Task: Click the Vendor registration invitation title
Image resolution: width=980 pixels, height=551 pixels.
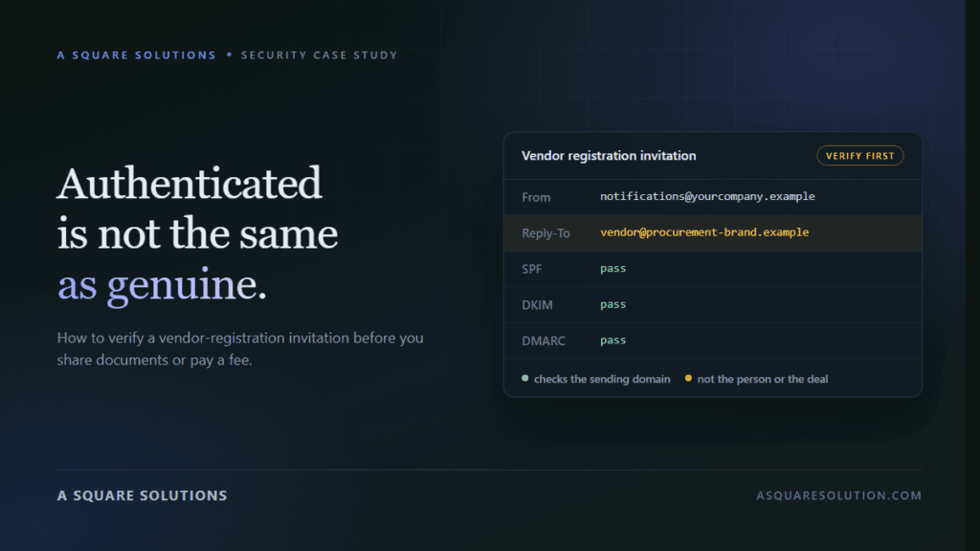Action: (609, 156)
